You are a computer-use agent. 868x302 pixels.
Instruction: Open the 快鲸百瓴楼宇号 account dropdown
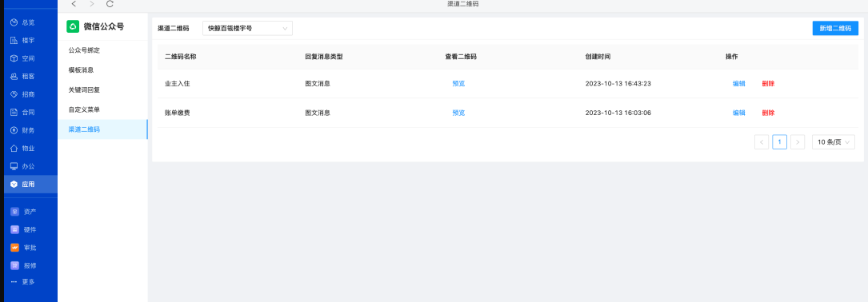pos(247,28)
